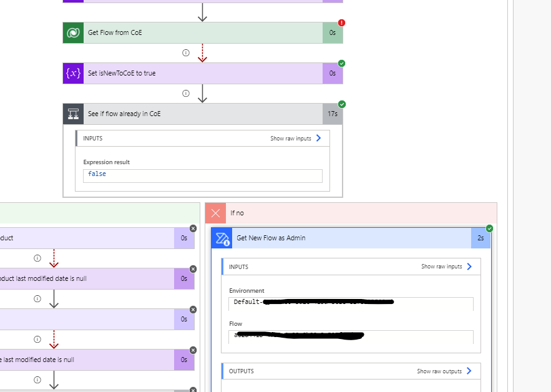Select the Expression result field showing false
Viewport: 551px width, 392px height.
202,175
